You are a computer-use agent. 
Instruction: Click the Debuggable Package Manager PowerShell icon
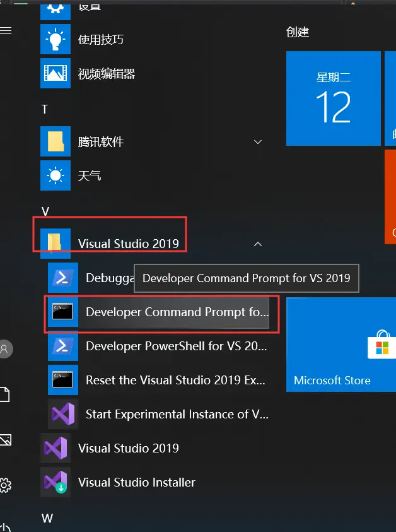point(63,278)
